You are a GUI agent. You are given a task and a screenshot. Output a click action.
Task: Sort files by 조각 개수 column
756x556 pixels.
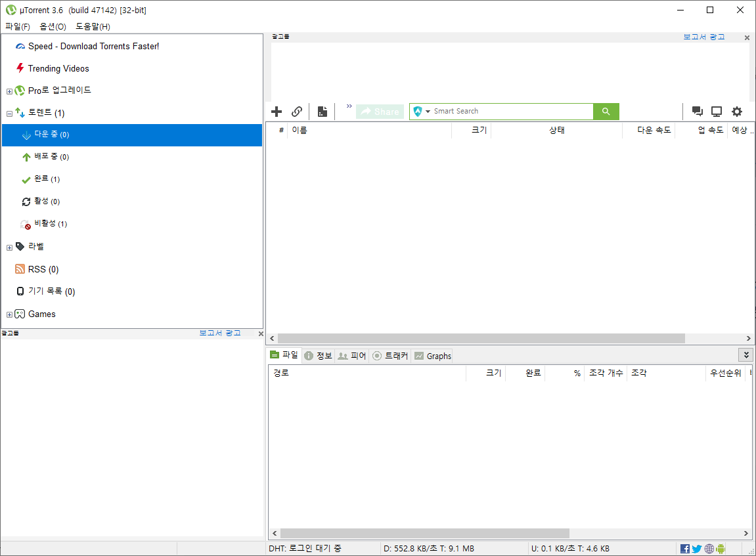606,373
